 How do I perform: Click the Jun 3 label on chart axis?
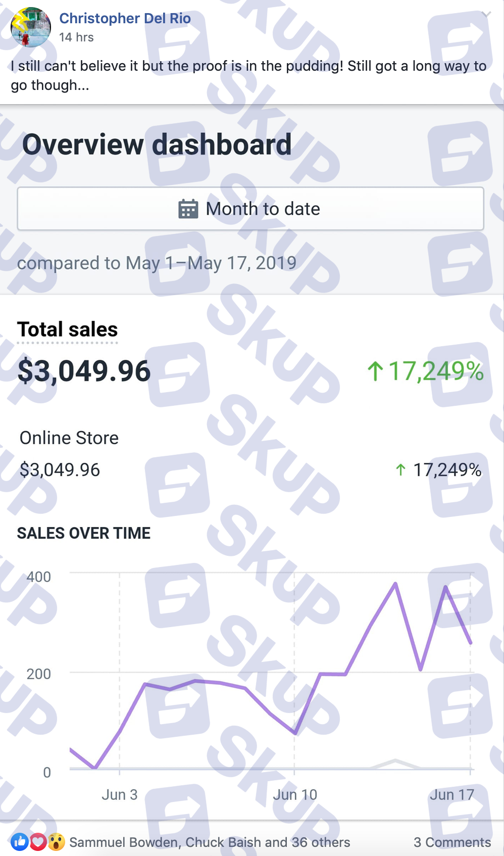click(x=120, y=794)
